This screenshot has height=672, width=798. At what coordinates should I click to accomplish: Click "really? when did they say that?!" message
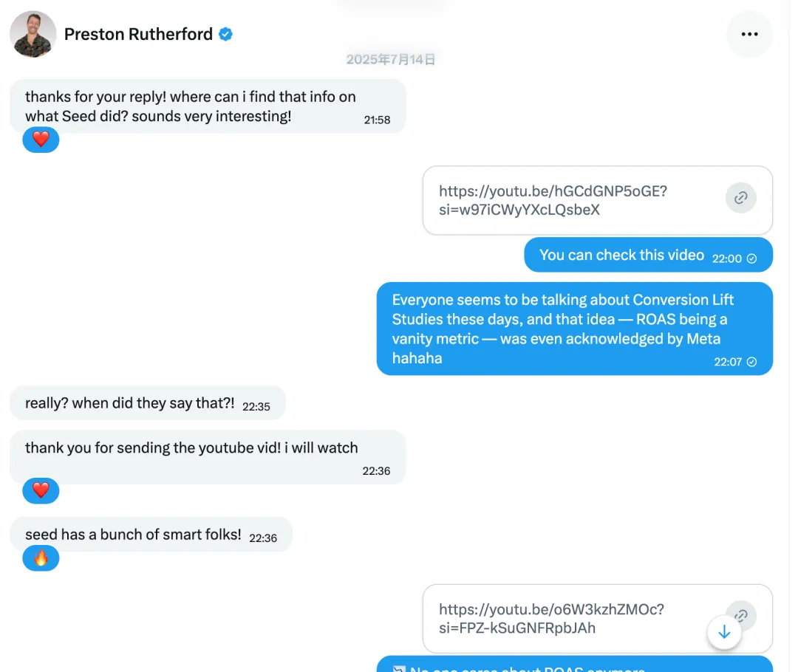(129, 403)
